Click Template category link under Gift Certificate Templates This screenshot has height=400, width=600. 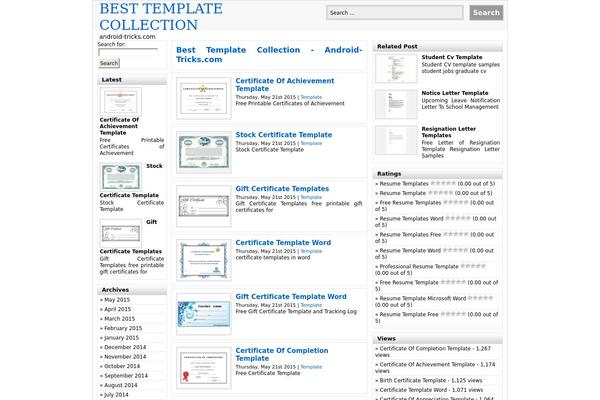point(311,197)
